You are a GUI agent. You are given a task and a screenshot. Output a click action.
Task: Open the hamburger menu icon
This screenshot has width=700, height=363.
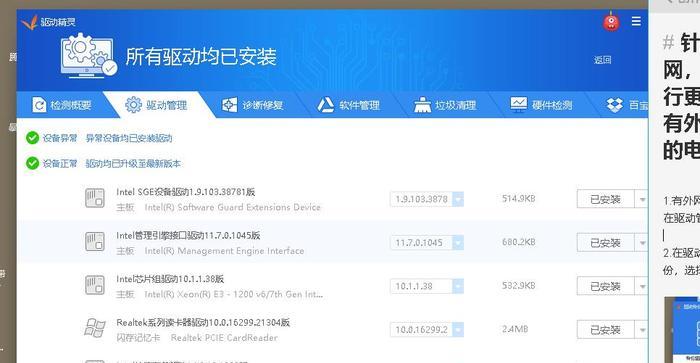636,21
